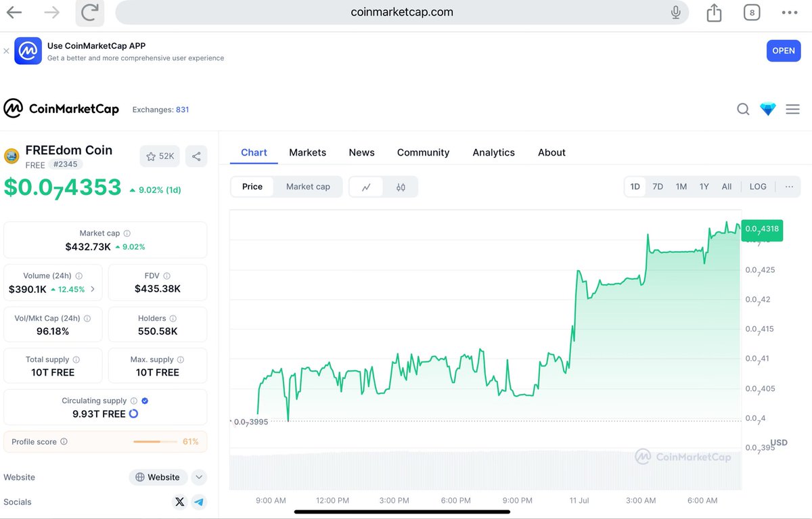Click the volume bars under the chart
The width and height of the screenshot is (812, 519).
point(485,470)
